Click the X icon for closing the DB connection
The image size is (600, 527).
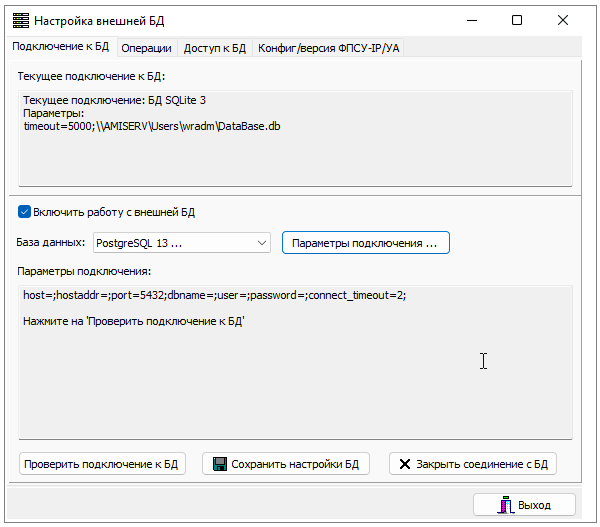point(404,464)
